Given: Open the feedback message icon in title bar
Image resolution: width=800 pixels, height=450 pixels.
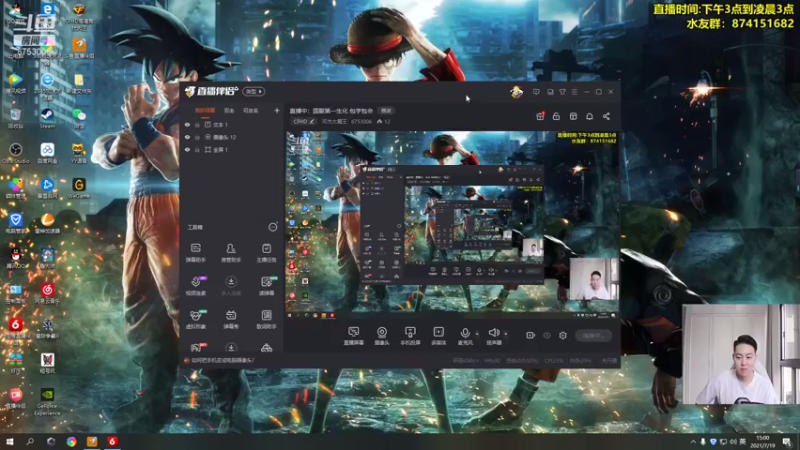Looking at the screenshot, I should point(536,92).
